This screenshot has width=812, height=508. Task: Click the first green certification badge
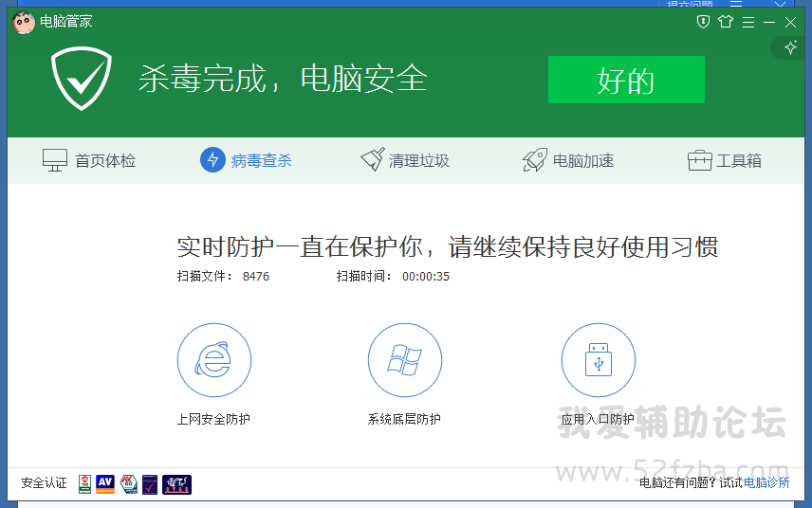coord(85,484)
